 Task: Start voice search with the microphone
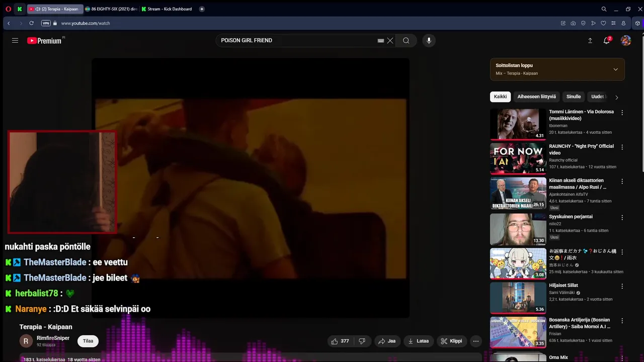pos(429,41)
